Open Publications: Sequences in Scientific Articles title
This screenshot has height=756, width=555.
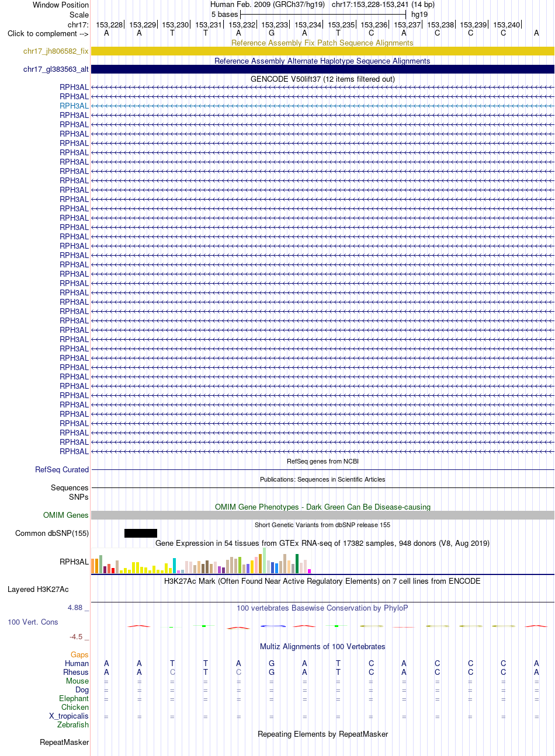[322, 479]
